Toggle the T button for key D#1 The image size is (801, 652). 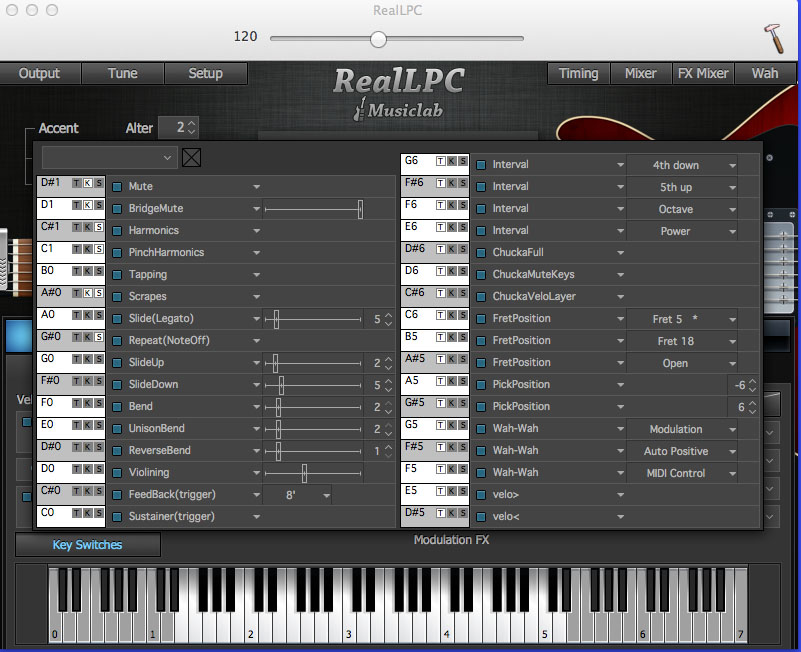[x=77, y=183]
